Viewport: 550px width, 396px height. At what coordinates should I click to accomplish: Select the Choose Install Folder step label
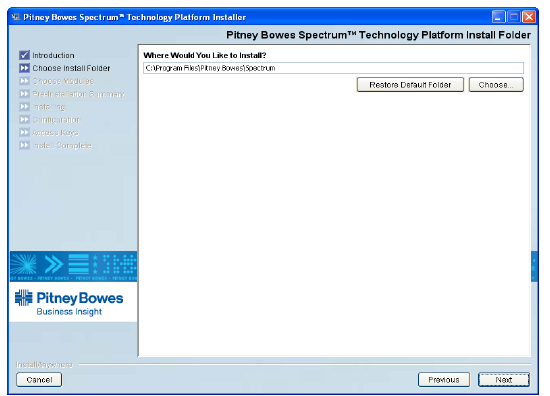click(x=71, y=68)
